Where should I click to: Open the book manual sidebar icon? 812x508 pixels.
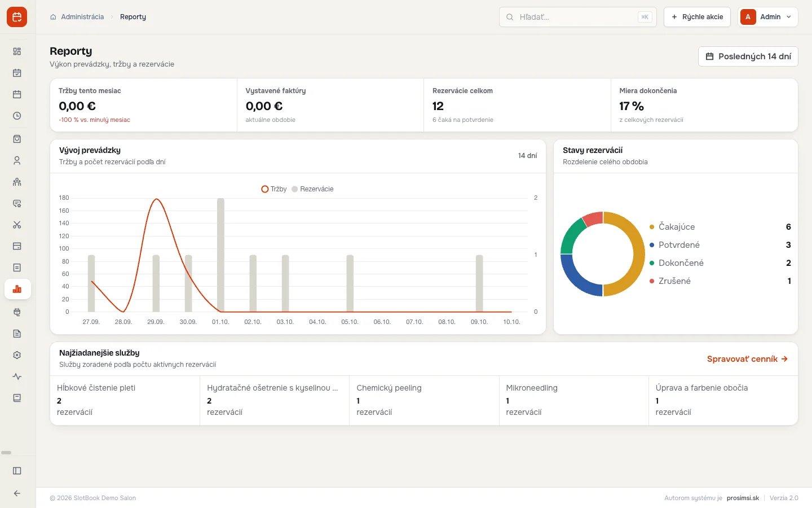pyautogui.click(x=17, y=398)
